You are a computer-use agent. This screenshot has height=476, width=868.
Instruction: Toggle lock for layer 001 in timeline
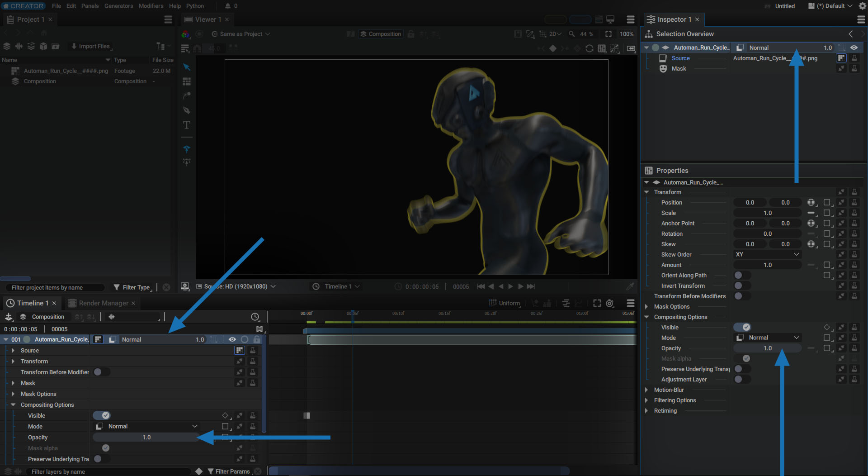[x=257, y=339]
